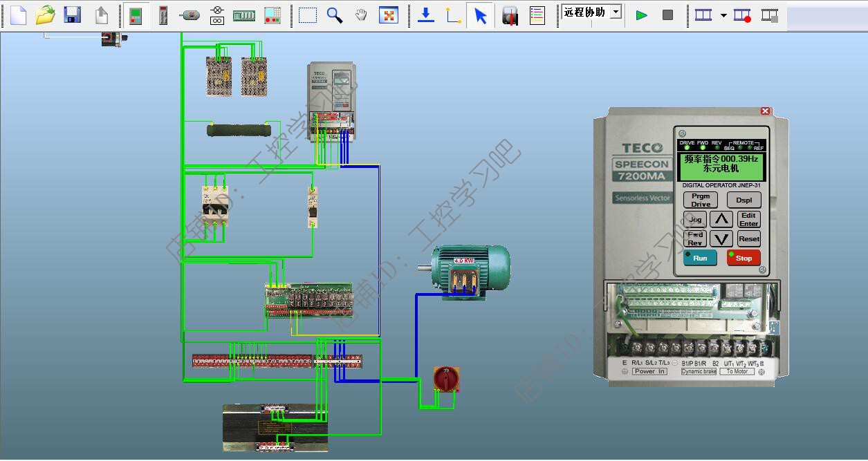Select the tall PLC module component icon
The width and height of the screenshot is (868, 461).
pos(163,15)
